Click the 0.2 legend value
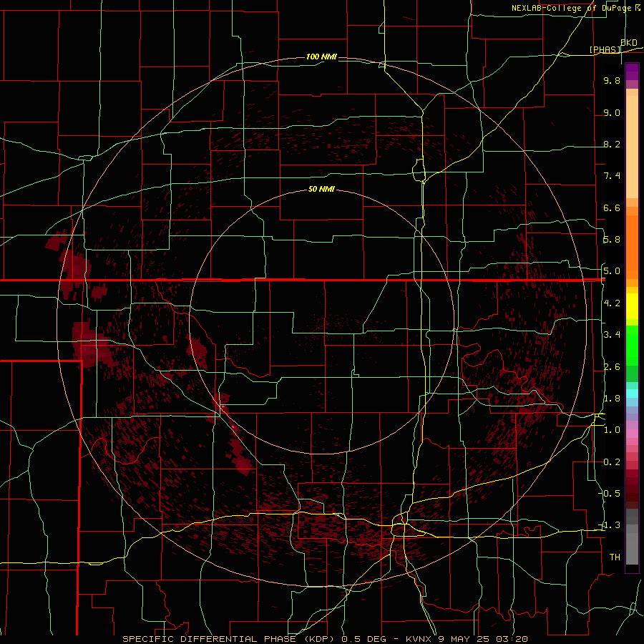The width and height of the screenshot is (644, 644). (612, 462)
